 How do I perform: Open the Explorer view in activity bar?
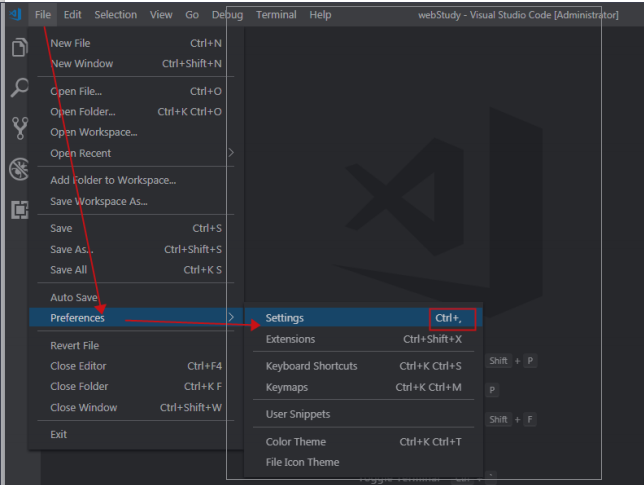19,47
